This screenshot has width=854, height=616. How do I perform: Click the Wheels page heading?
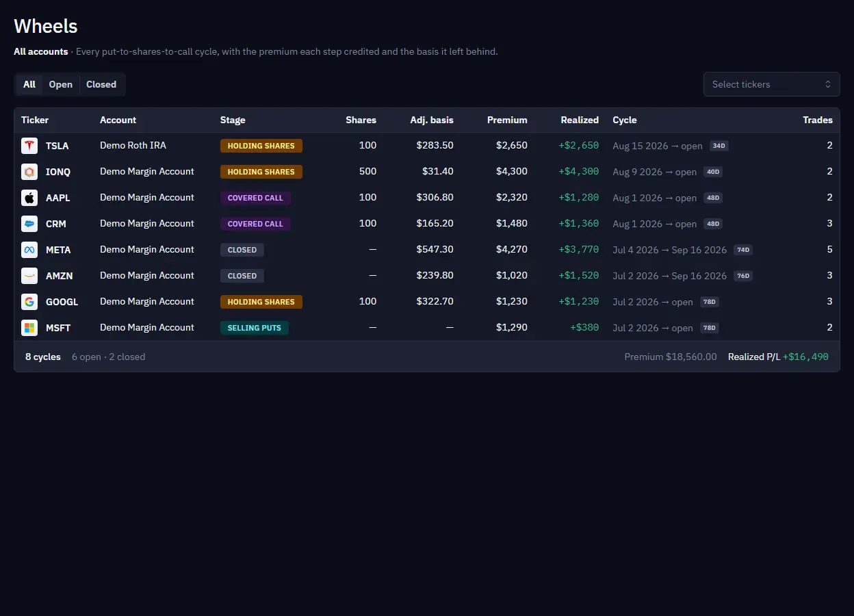pos(46,26)
